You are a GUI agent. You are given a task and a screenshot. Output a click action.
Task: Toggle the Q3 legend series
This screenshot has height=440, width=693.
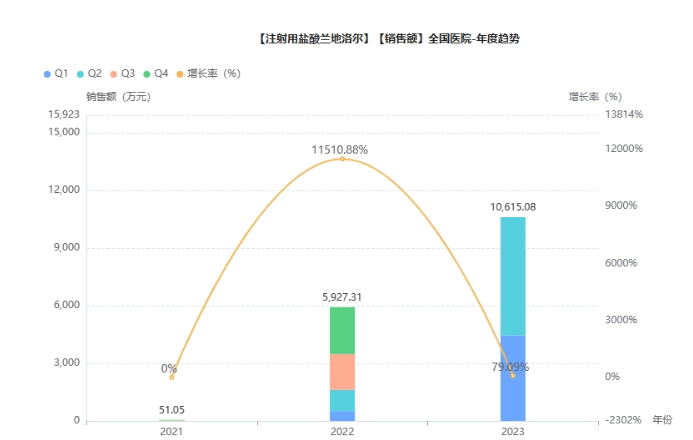122,74
